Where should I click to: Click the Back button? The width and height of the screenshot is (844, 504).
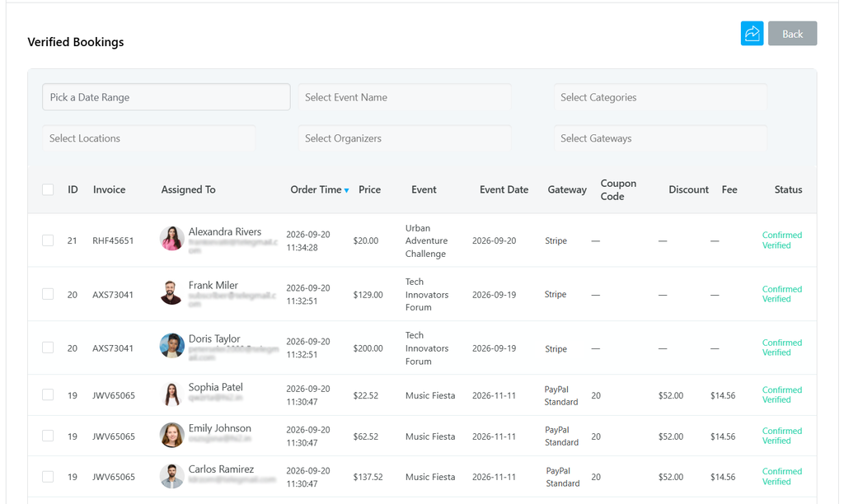coord(792,33)
